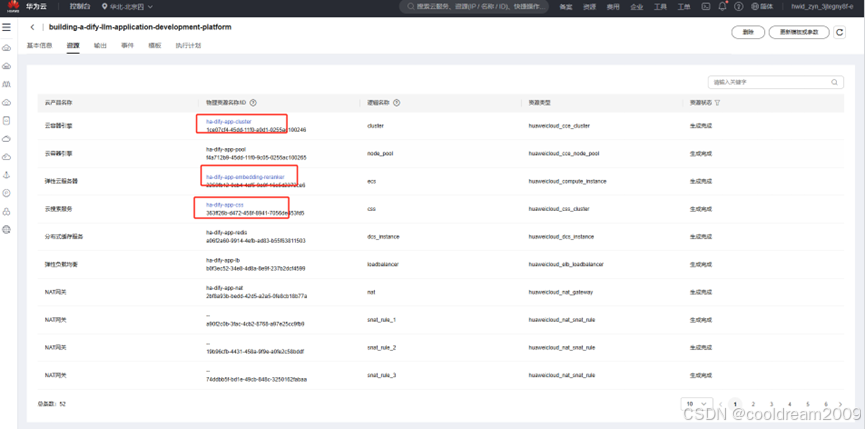Open the hamburger service list menu
The image size is (865, 429).
coord(7,27)
